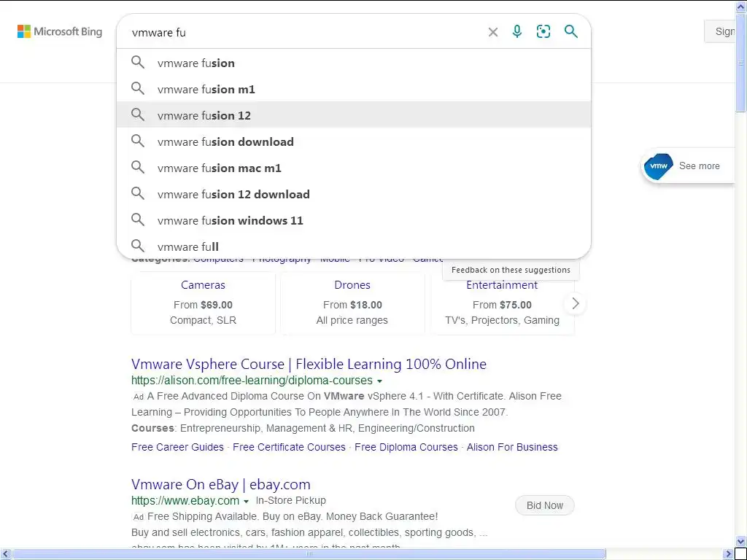The width and height of the screenshot is (747, 560).
Task: Click the horizontal scrollbar right arrow
Action: [729, 554]
